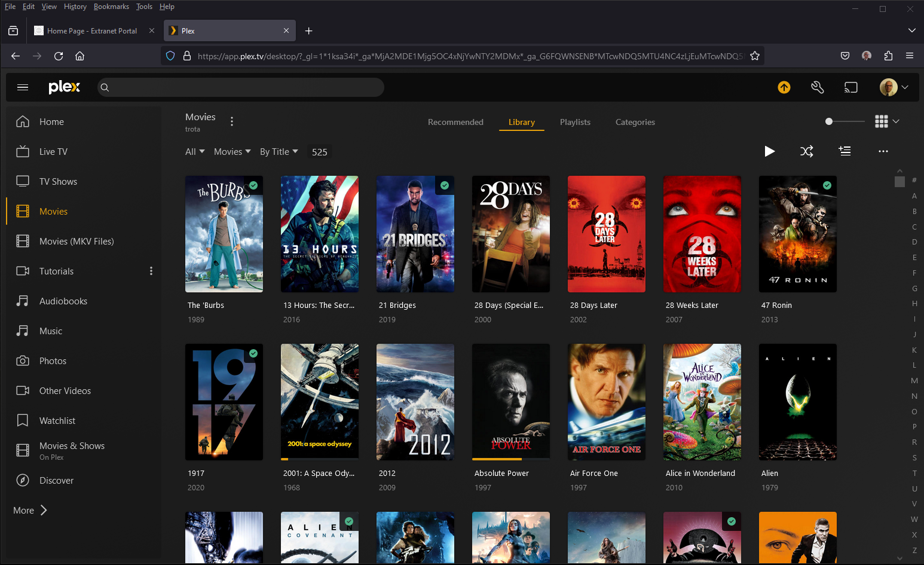Click the cast to device icon
Screen dimensions: 924x565
850,87
